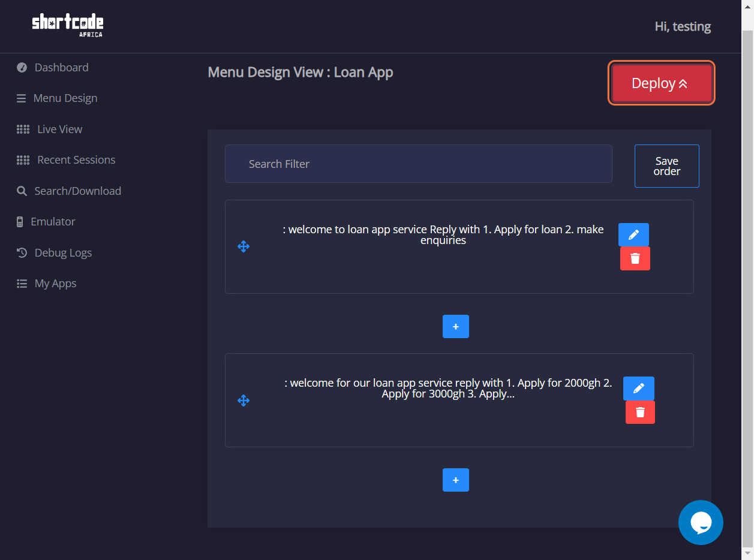Go to Menu Design
The width and height of the screenshot is (754, 560).
[x=65, y=98]
